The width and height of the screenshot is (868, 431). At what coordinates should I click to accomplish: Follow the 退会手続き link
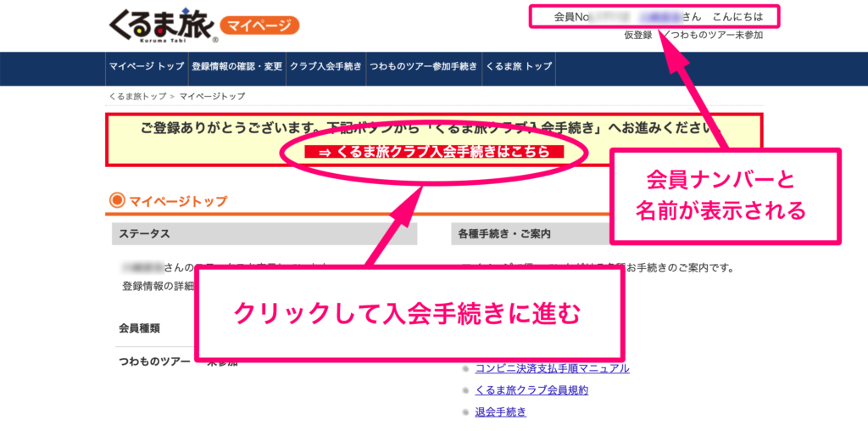pyautogui.click(x=500, y=412)
